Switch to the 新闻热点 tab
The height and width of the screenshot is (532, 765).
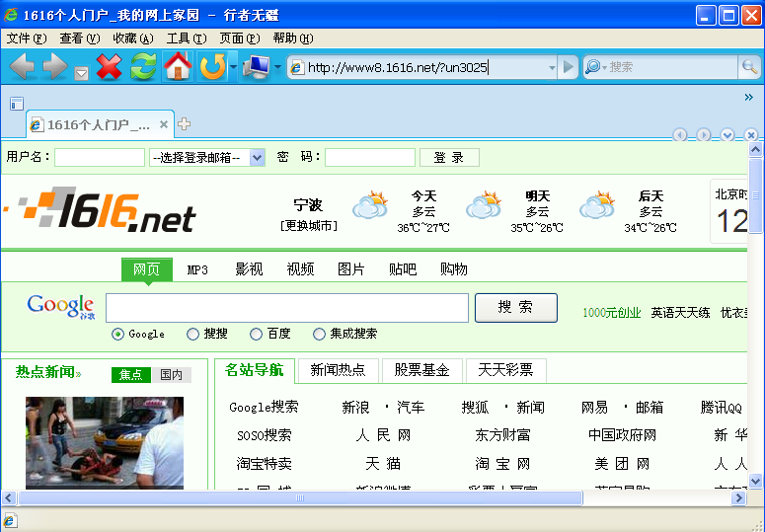(x=338, y=370)
